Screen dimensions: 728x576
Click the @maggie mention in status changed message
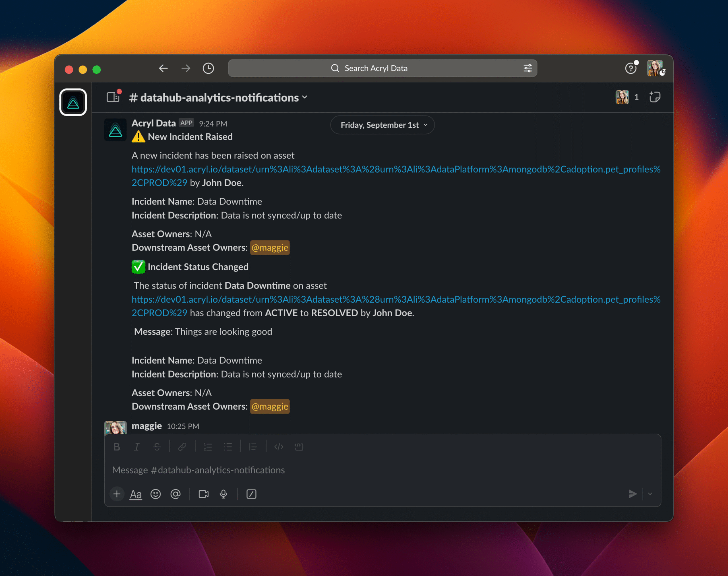(270, 406)
